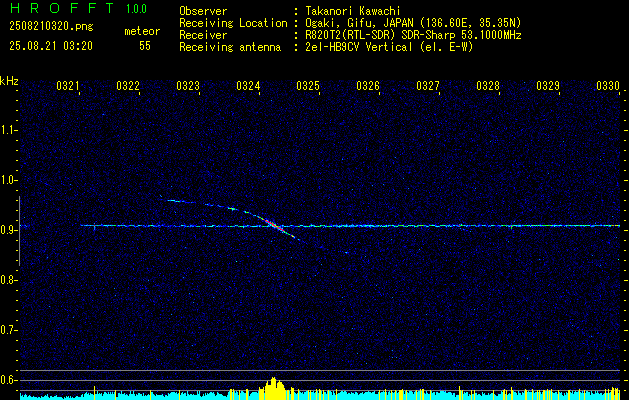
Task: Click the 0329 time marker
Action: 548,85
